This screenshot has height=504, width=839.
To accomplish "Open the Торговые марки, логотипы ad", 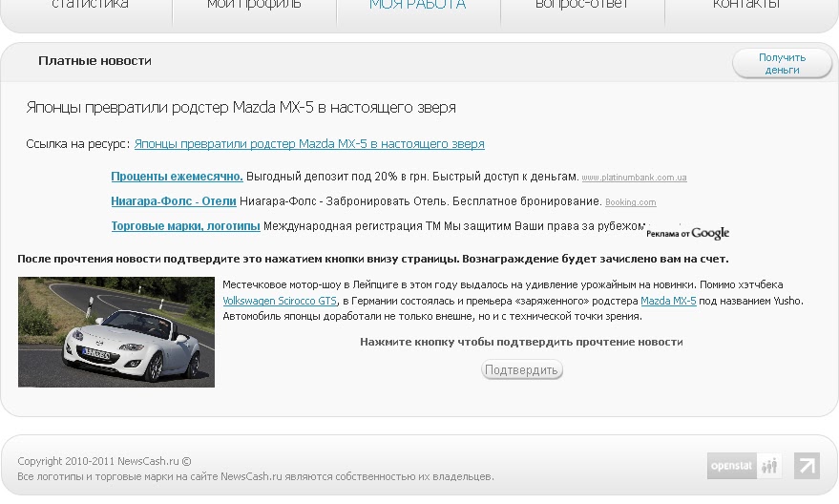I will pos(186,226).
